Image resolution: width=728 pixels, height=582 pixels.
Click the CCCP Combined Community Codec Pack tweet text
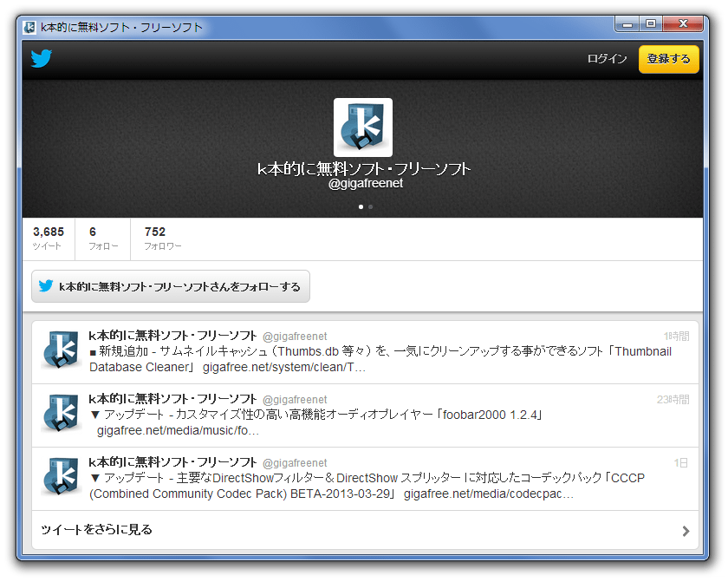(367, 486)
